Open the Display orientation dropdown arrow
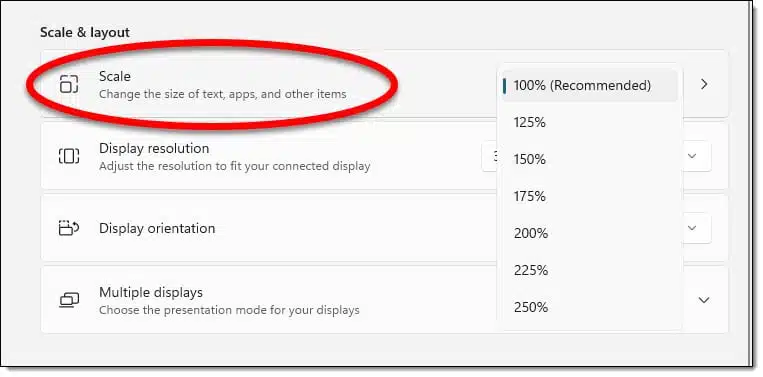The width and height of the screenshot is (763, 377). [692, 228]
